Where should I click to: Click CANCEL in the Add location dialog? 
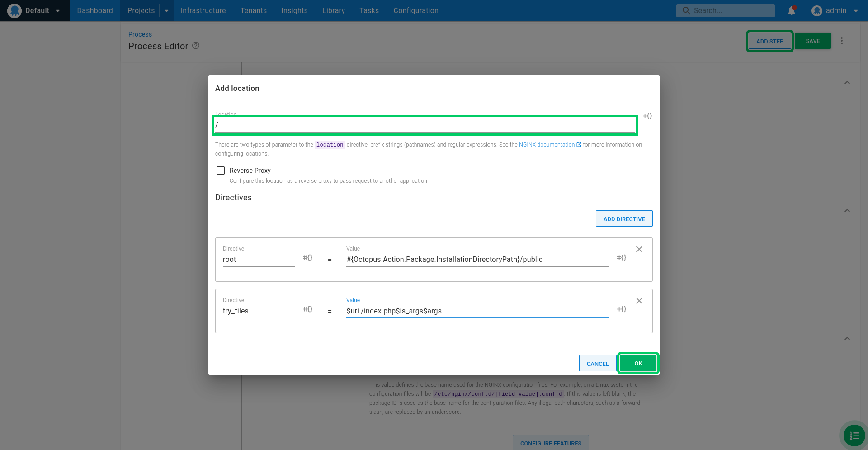(x=598, y=364)
